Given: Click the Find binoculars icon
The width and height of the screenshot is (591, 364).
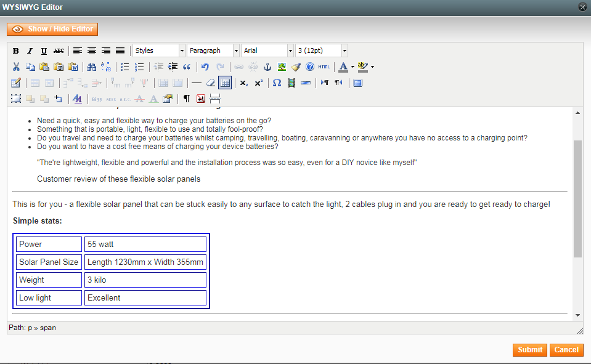Looking at the screenshot, I should point(91,67).
